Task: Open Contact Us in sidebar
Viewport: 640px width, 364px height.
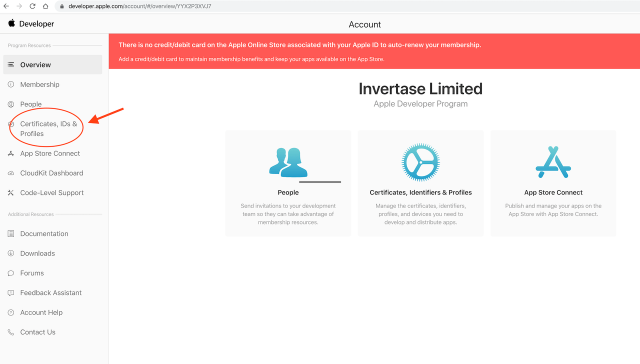Action: tap(37, 332)
